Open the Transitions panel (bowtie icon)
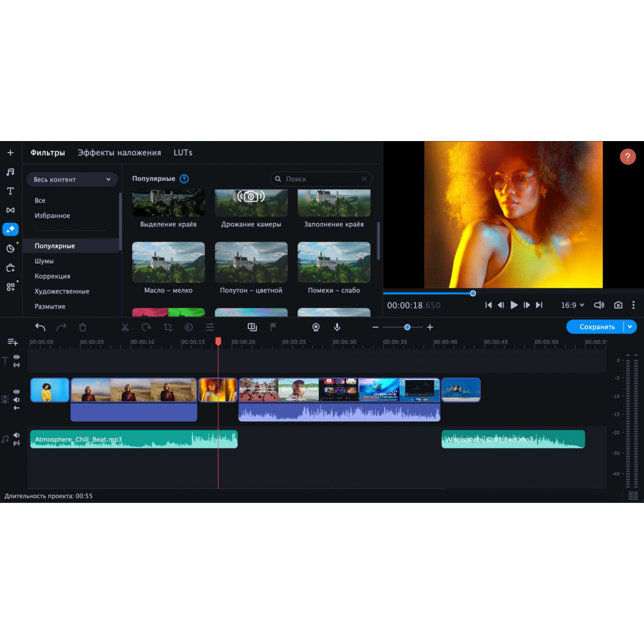The image size is (644, 644). 10,210
